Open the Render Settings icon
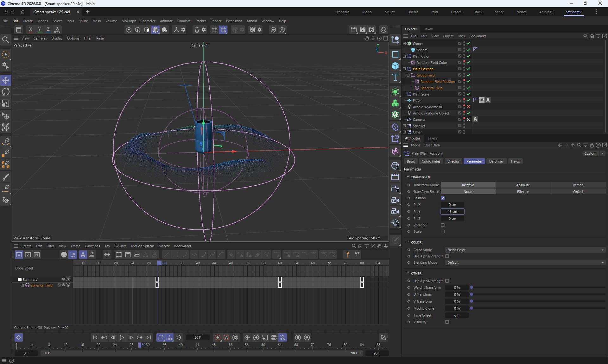This screenshot has height=364, width=608. tap(371, 30)
